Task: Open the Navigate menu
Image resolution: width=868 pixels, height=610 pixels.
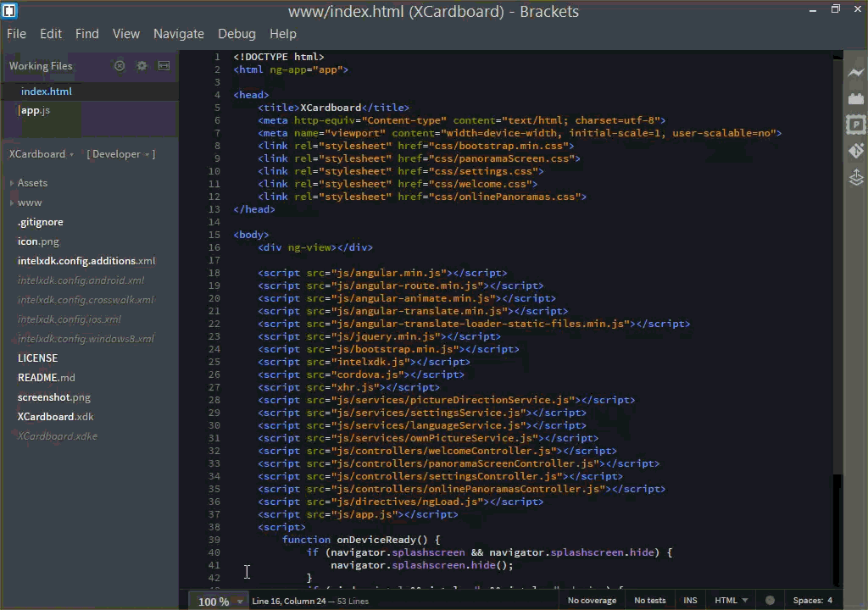Action: [179, 34]
